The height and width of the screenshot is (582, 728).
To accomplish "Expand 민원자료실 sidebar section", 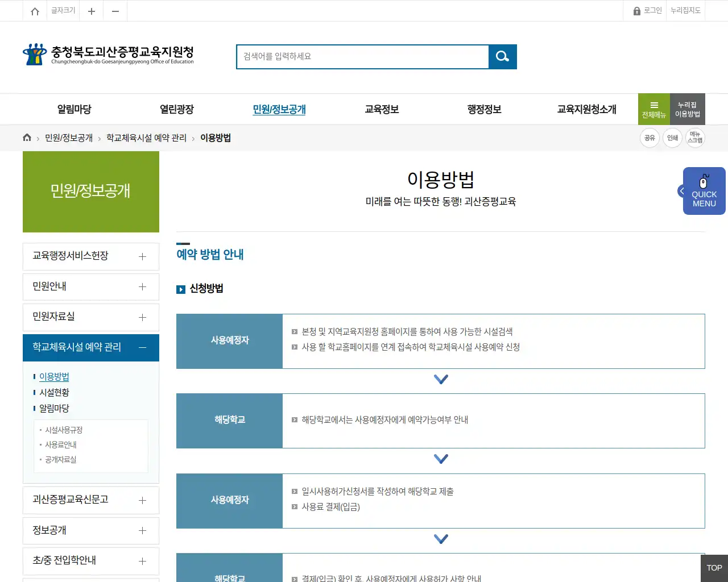I will pos(91,317).
